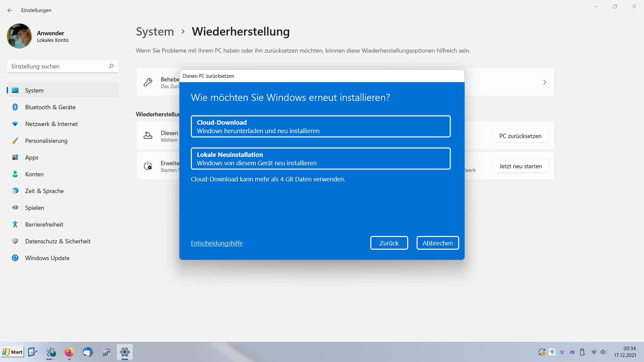Open Konten settings category
This screenshot has height=362, width=644.
pyautogui.click(x=63, y=174)
